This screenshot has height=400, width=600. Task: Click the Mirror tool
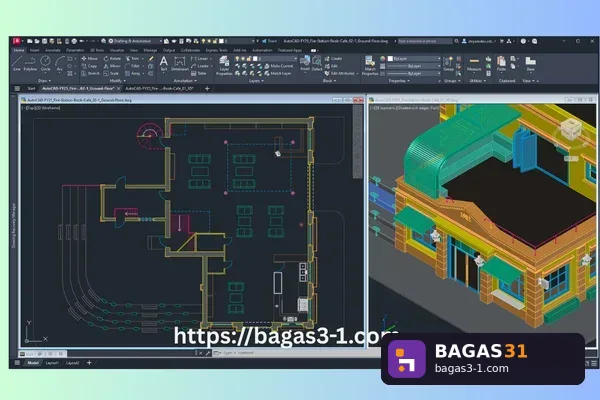[112, 66]
